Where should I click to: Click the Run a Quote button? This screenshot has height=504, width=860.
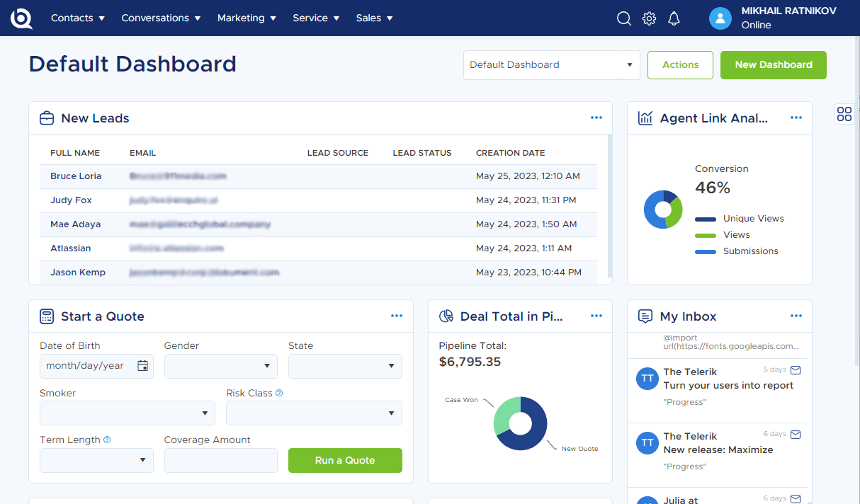tap(345, 460)
